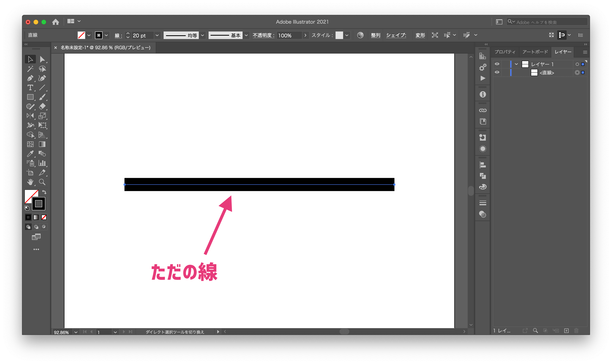The width and height of the screenshot is (612, 364).
Task: Open the Layers panel flyout menu
Action: coord(585,52)
